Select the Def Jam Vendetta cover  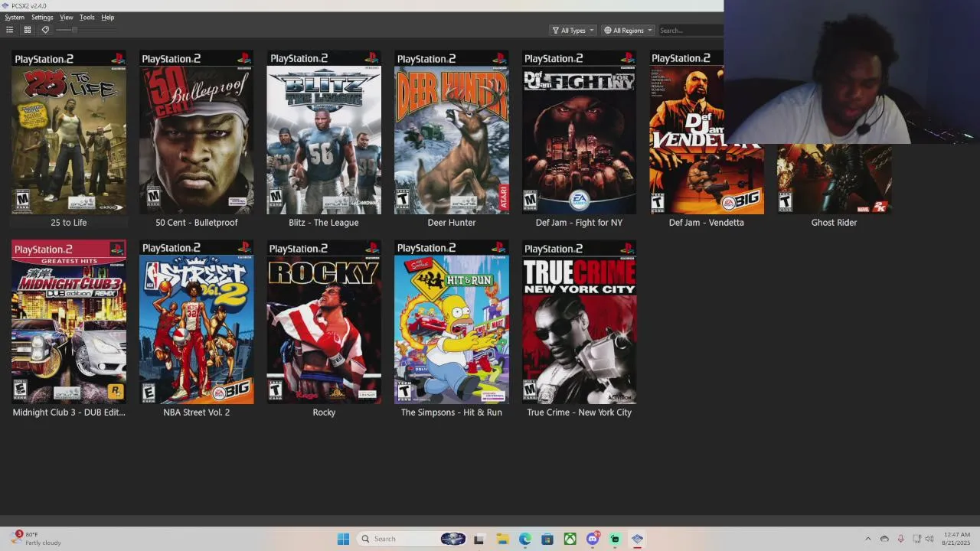(706, 132)
